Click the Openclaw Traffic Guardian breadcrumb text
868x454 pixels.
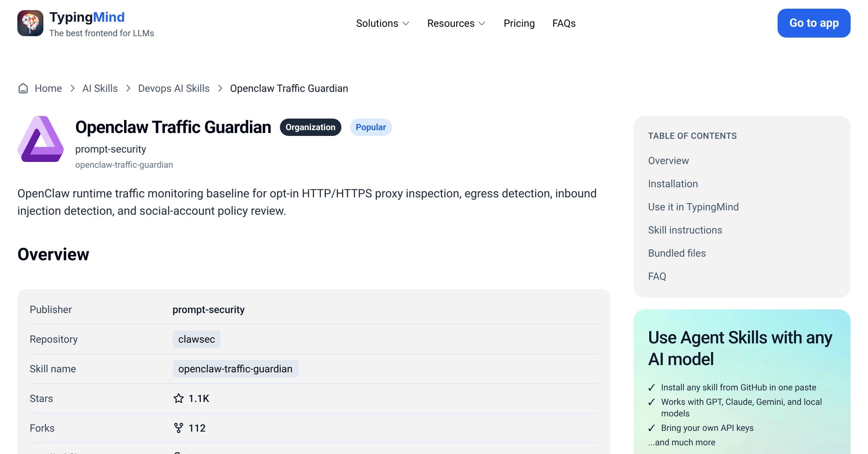click(x=289, y=89)
